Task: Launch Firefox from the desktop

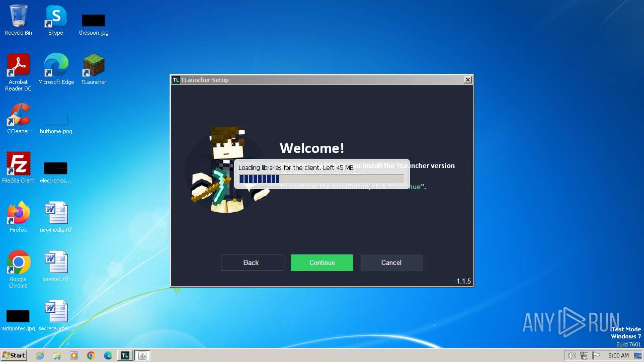Action: (x=18, y=217)
